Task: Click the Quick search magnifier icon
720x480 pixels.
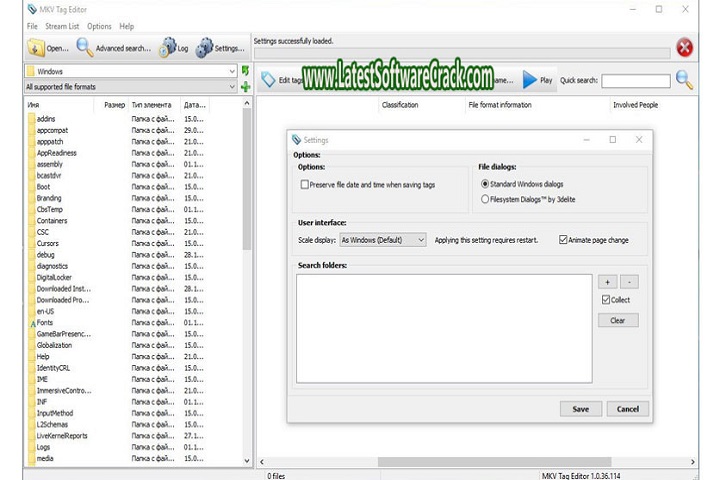Action: pos(684,80)
